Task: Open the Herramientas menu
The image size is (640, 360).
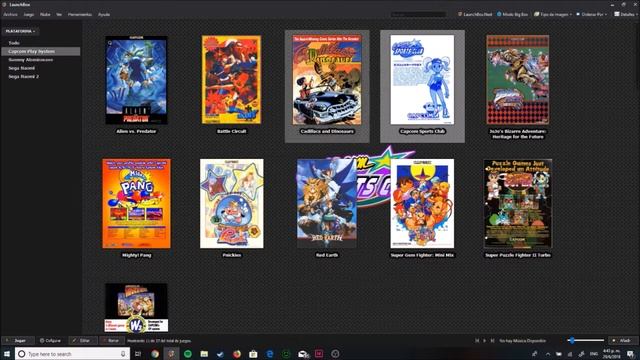Action: click(x=80, y=14)
